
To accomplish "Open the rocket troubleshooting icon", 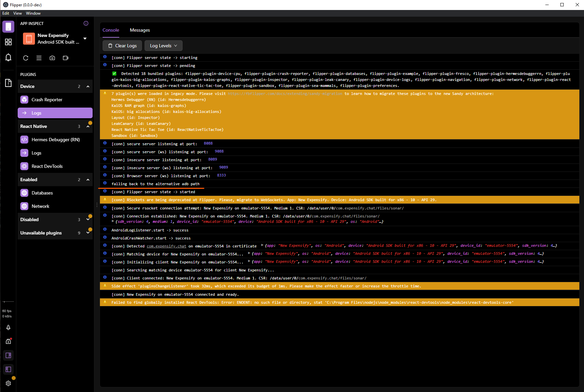I will (x=8, y=327).
